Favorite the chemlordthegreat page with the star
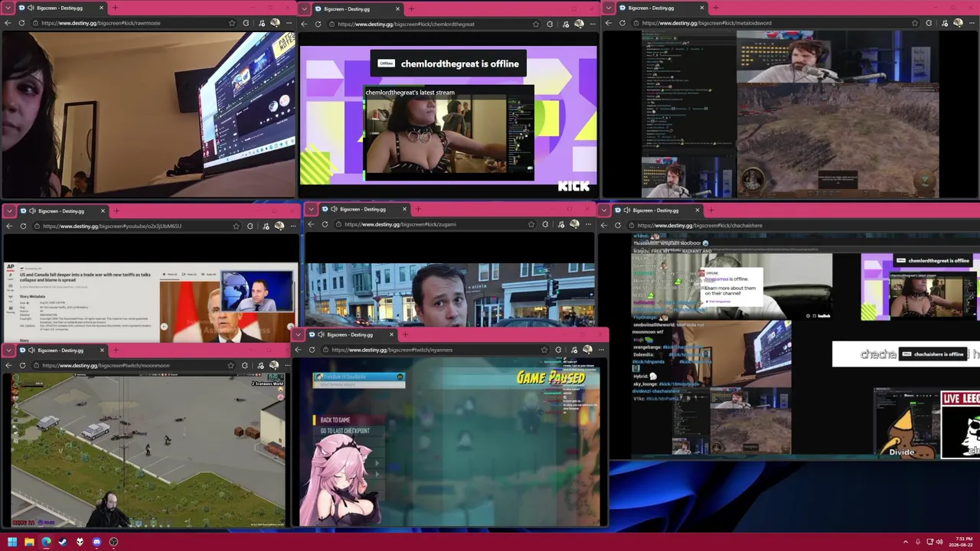The height and width of the screenshot is (551, 980). 535,24
